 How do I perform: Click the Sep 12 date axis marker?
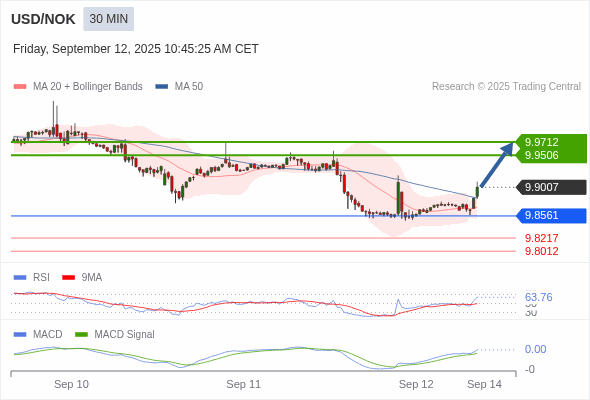click(x=416, y=384)
